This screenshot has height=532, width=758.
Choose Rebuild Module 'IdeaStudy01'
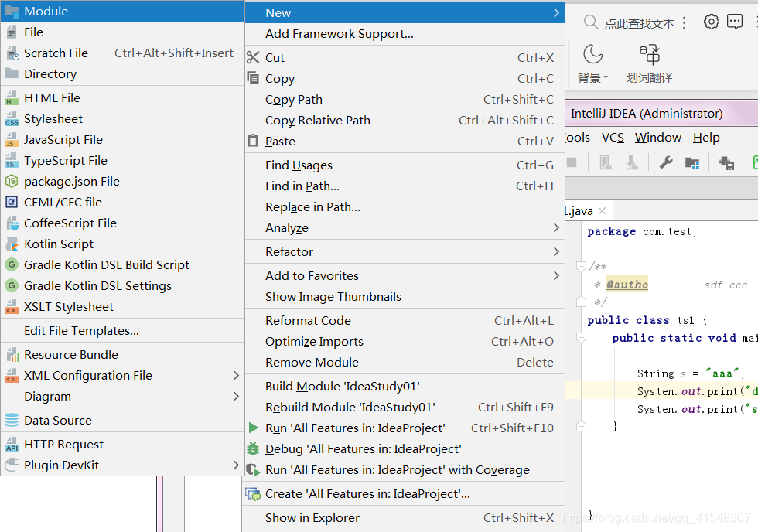point(405,408)
